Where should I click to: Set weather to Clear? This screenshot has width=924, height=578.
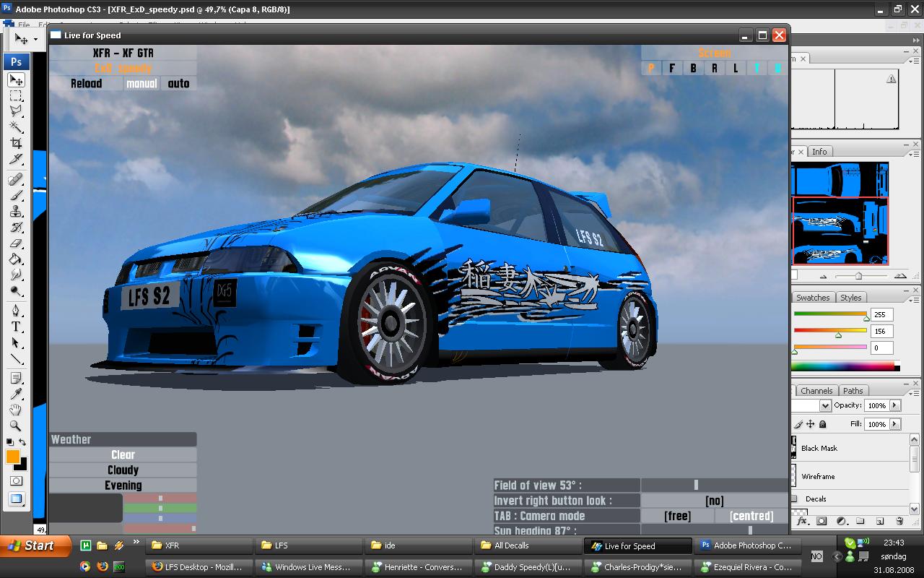123,455
